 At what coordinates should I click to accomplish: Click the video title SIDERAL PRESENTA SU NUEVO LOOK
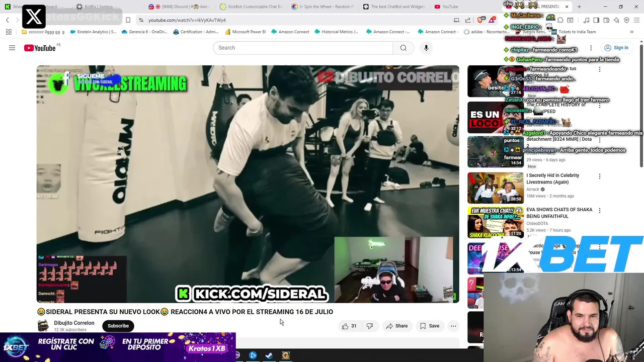[185, 312]
